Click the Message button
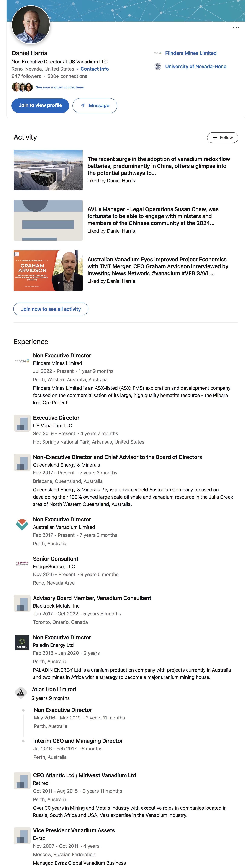The height and width of the screenshot is (868, 252). [x=95, y=105]
